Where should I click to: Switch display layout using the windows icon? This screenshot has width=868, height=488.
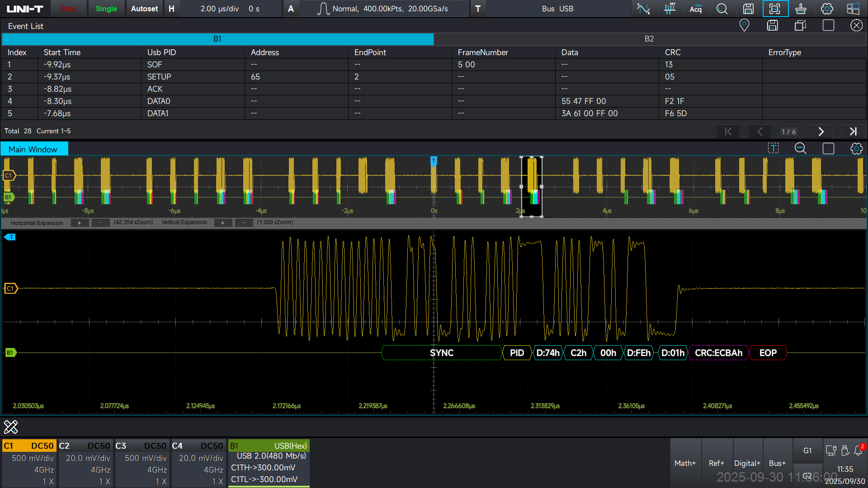(853, 9)
